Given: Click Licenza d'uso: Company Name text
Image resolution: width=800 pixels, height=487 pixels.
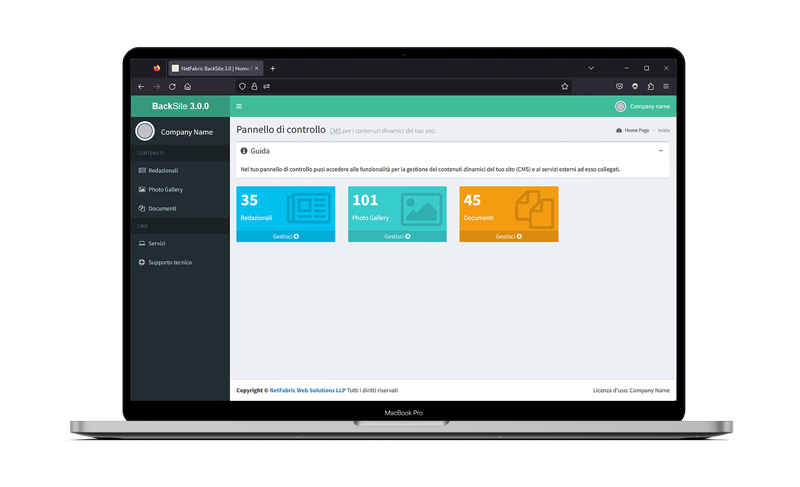Looking at the screenshot, I should (631, 391).
